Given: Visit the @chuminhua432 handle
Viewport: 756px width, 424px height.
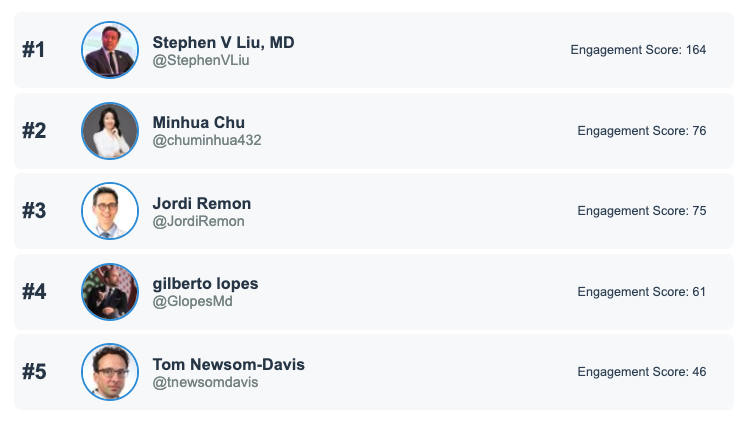Looking at the screenshot, I should pyautogui.click(x=206, y=141).
